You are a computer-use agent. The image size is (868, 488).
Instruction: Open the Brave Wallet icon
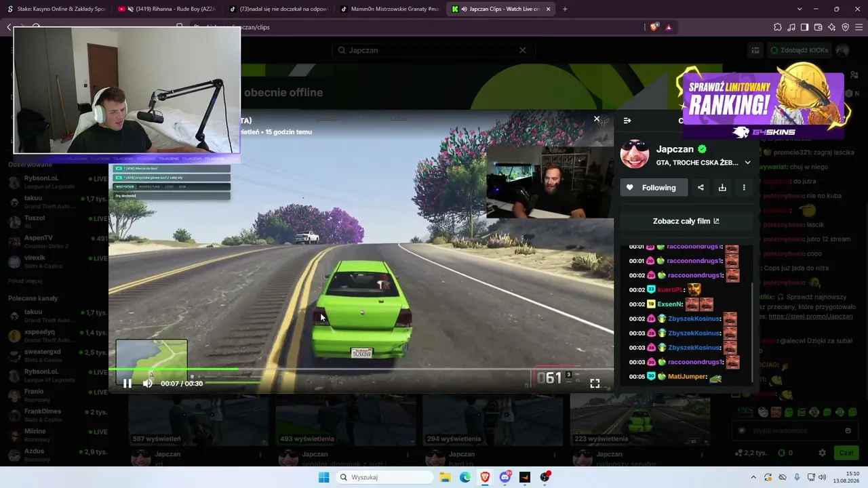point(818,27)
